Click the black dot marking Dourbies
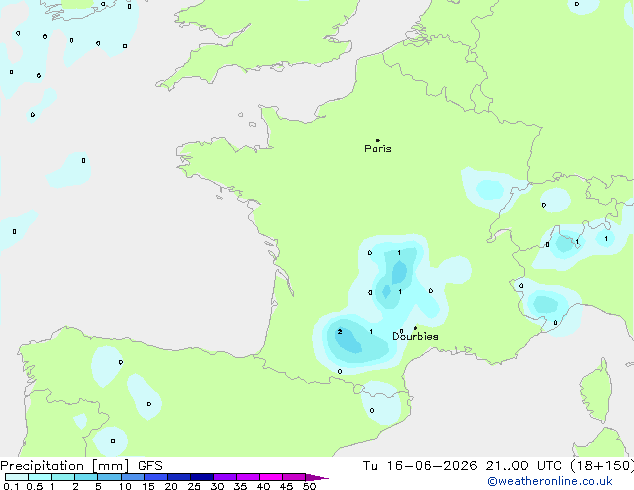Viewport: 634px width, 490px height. (415, 328)
